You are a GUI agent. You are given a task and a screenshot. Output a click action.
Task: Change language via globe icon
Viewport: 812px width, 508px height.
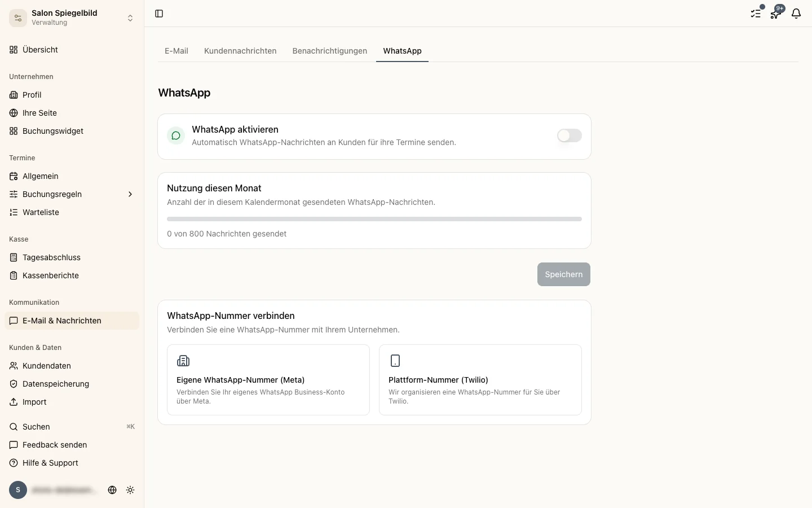pyautogui.click(x=112, y=490)
